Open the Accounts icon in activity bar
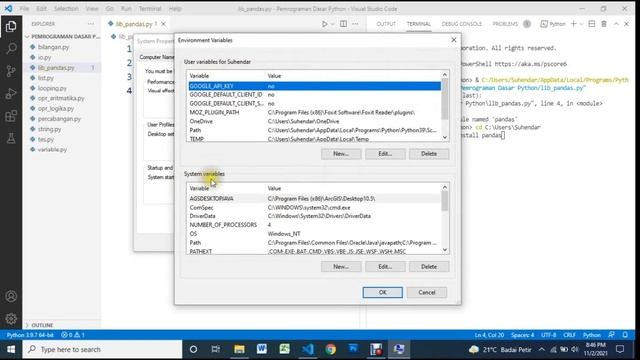 [11, 296]
